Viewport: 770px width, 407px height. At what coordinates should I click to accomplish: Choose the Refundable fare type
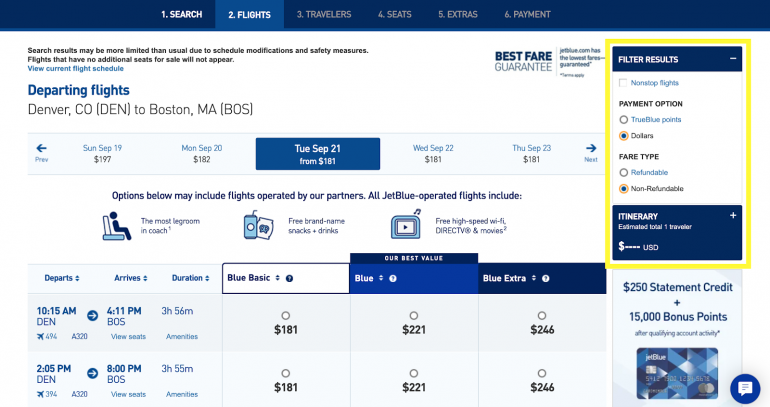[624, 172]
